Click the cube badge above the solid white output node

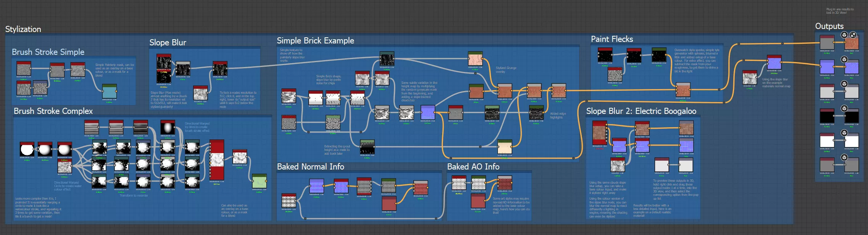point(844,133)
